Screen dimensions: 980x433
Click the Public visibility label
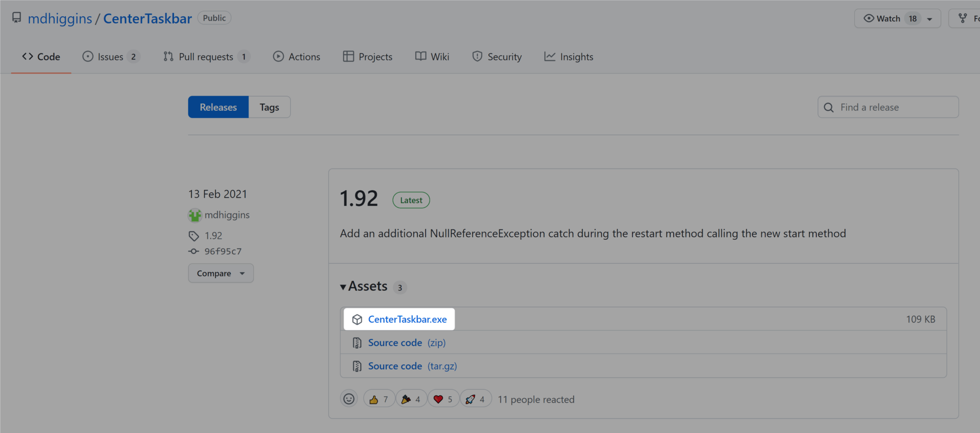[214, 18]
